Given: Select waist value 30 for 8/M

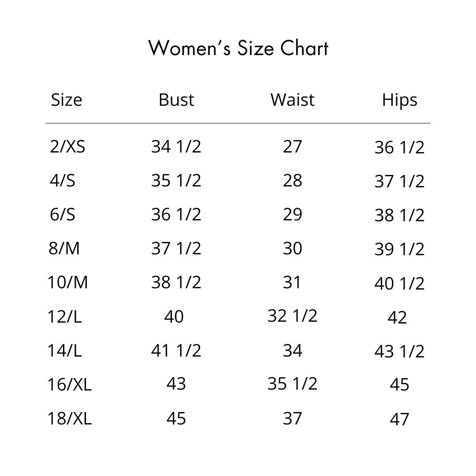Looking at the screenshot, I should 292,249.
